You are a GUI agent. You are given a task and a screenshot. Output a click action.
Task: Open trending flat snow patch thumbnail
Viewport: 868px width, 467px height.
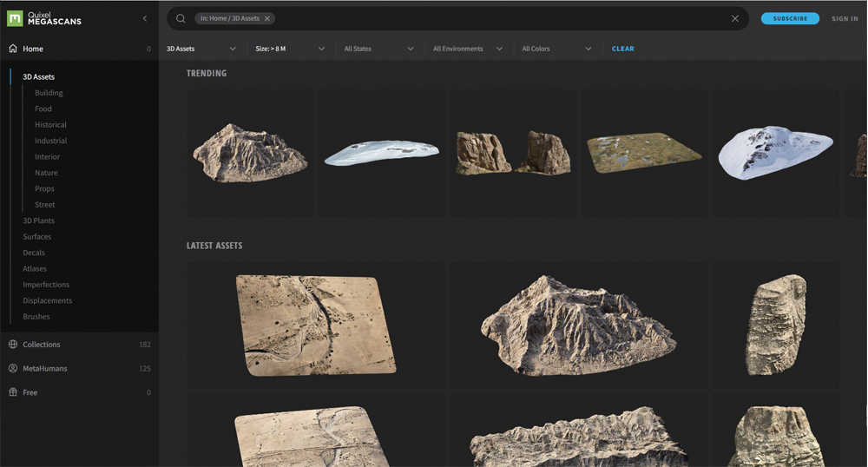(381, 153)
